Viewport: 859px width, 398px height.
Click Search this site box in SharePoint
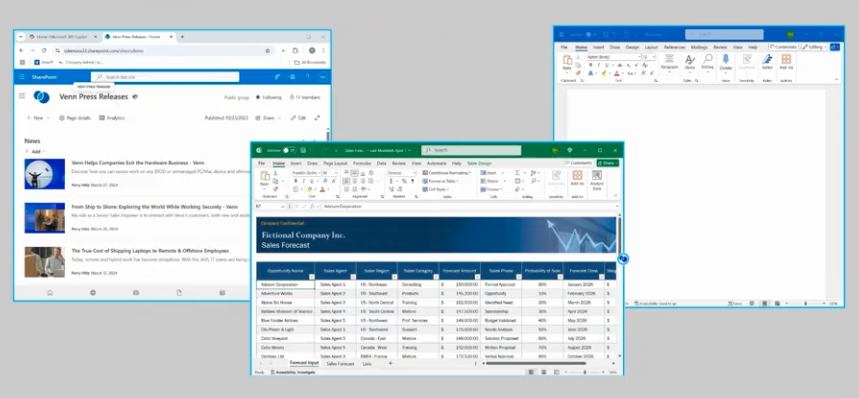click(165, 77)
